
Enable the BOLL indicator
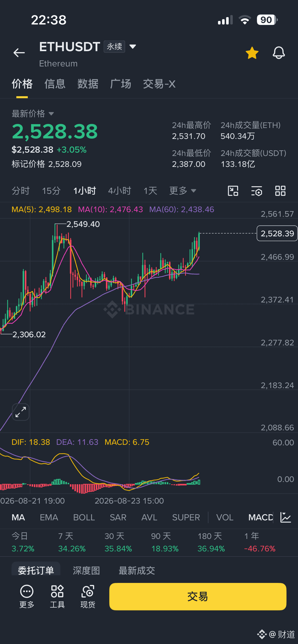[x=84, y=517]
